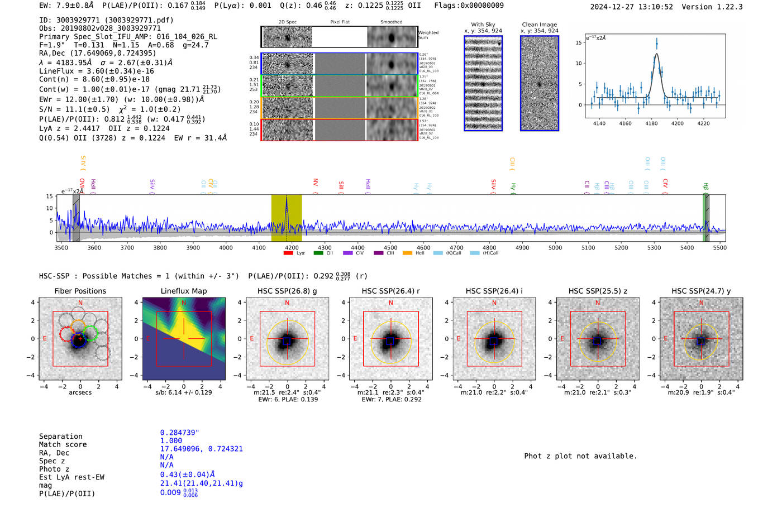Click the blue-bordered 2D fiber spectrum row

coord(340,64)
